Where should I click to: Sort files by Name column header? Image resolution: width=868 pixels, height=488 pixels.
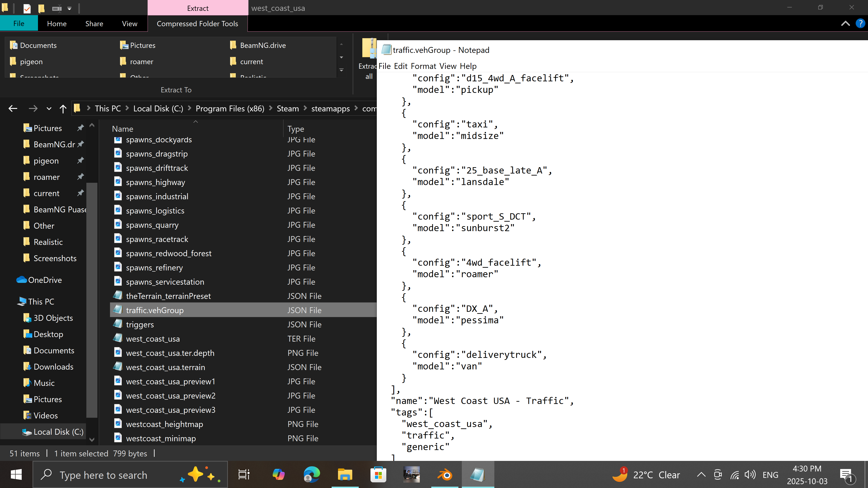click(123, 129)
